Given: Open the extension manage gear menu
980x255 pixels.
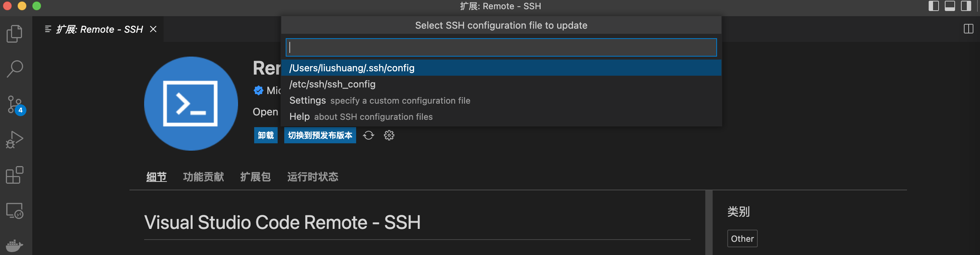Looking at the screenshot, I should tap(389, 135).
